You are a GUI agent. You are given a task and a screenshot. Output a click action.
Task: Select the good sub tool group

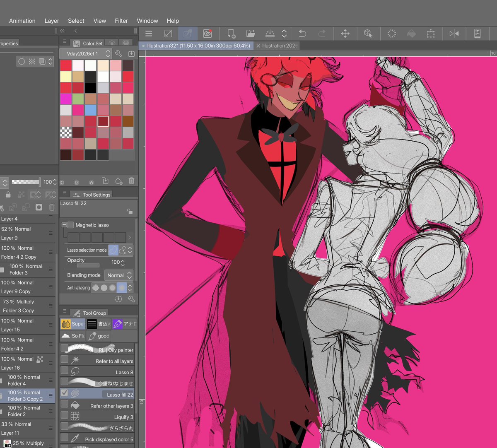(99, 336)
